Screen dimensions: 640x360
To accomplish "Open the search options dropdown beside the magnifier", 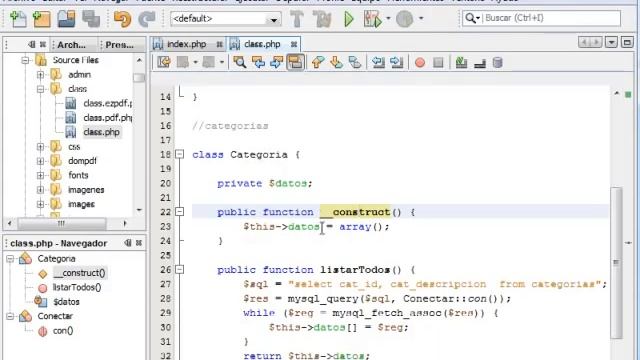I will (x=479, y=18).
